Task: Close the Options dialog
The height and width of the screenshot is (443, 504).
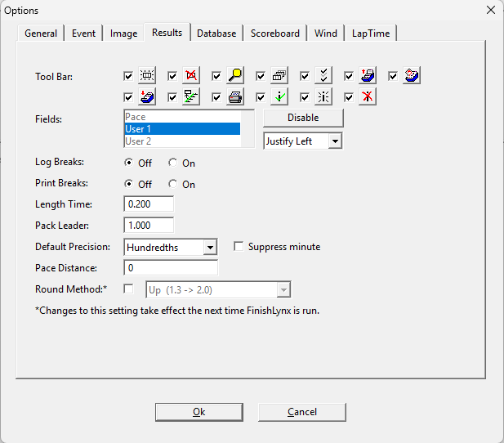Action: (x=491, y=10)
